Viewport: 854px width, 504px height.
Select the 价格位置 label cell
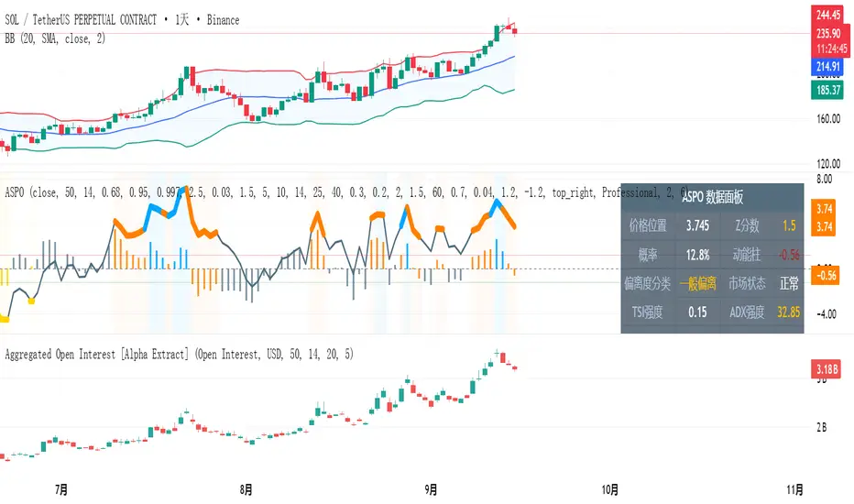click(648, 225)
